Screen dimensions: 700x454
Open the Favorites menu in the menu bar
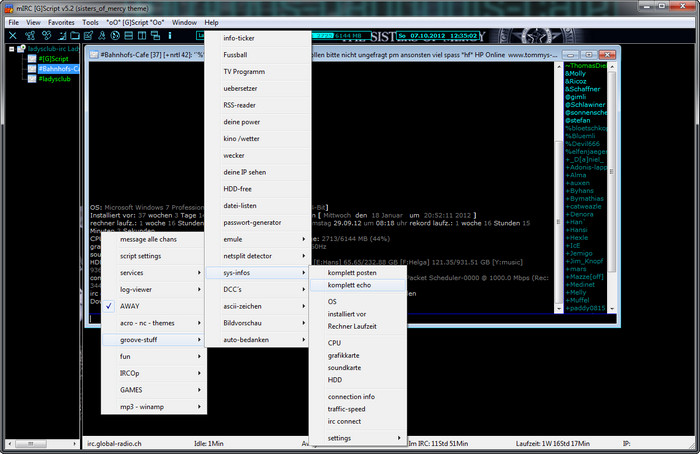(61, 22)
